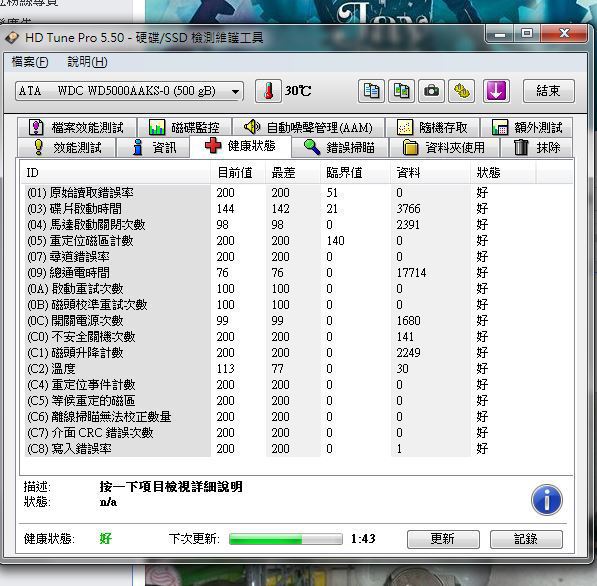Click the copy screenshot to clipboard icon
The height and width of the screenshot is (586, 597).
[401, 91]
